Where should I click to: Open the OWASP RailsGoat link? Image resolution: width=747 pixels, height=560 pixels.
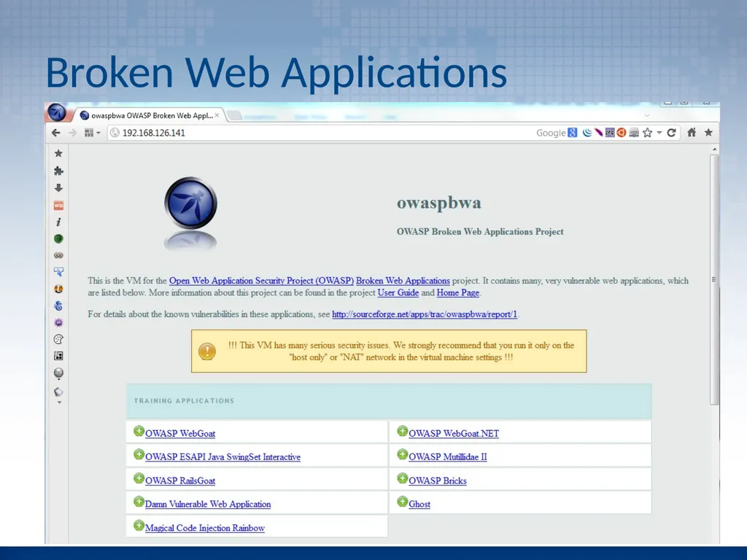click(180, 481)
